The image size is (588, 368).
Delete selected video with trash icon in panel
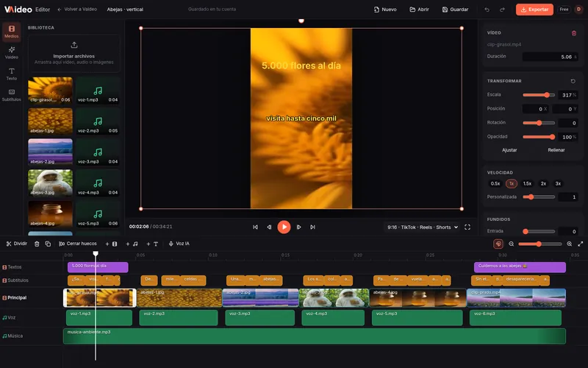click(574, 33)
